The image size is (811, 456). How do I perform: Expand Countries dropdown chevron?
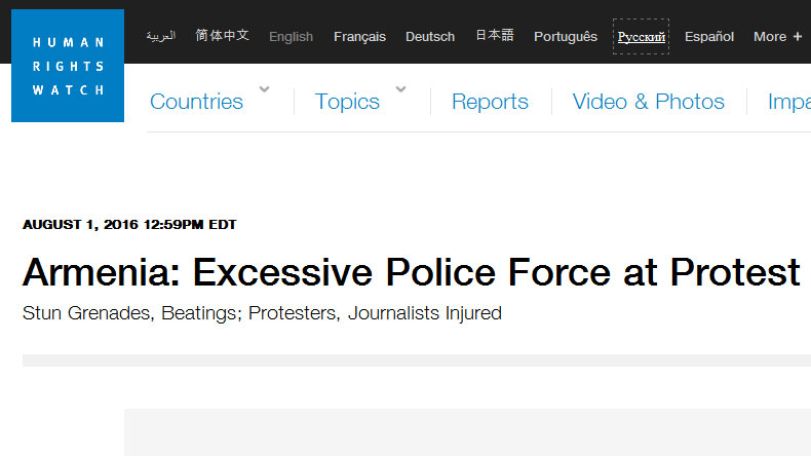(264, 89)
